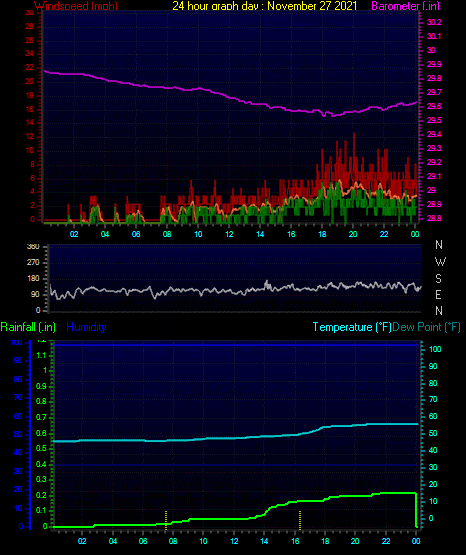The image size is (466, 555).
Task: Click the 40 value on cyan temperature axis
Action: pos(433,451)
